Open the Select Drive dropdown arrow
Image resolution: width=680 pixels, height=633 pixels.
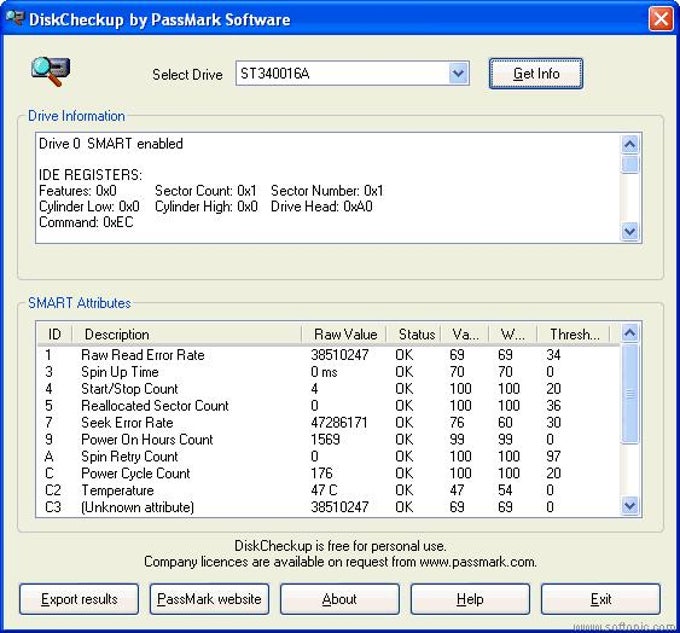tap(458, 73)
